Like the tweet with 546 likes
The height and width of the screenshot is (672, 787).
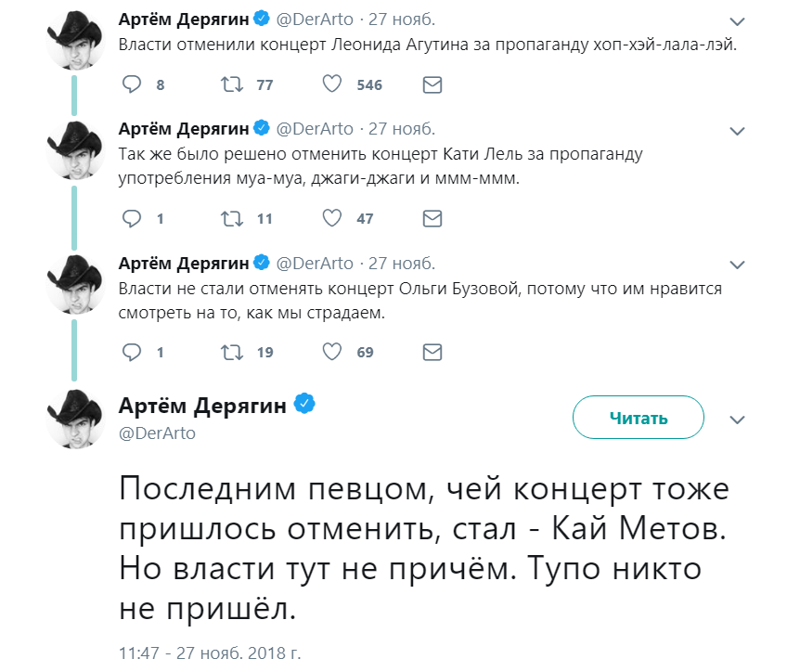tap(330, 84)
